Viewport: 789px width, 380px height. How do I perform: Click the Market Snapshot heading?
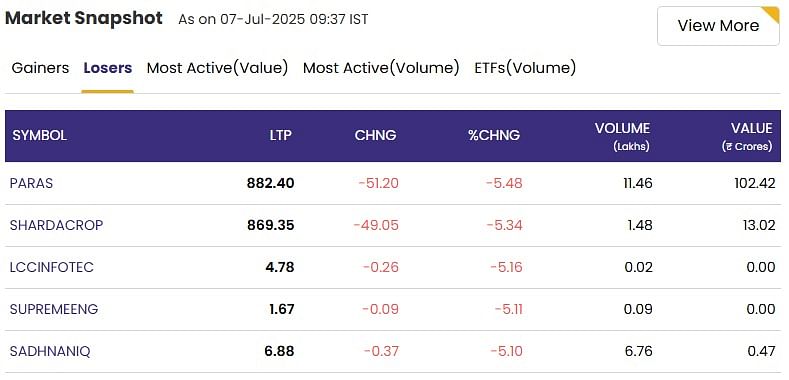tap(84, 18)
